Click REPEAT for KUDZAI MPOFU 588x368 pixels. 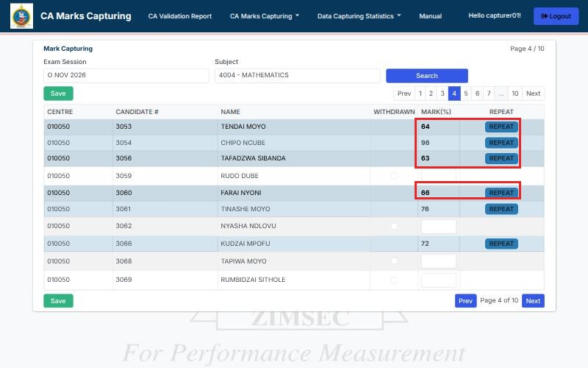501,244
